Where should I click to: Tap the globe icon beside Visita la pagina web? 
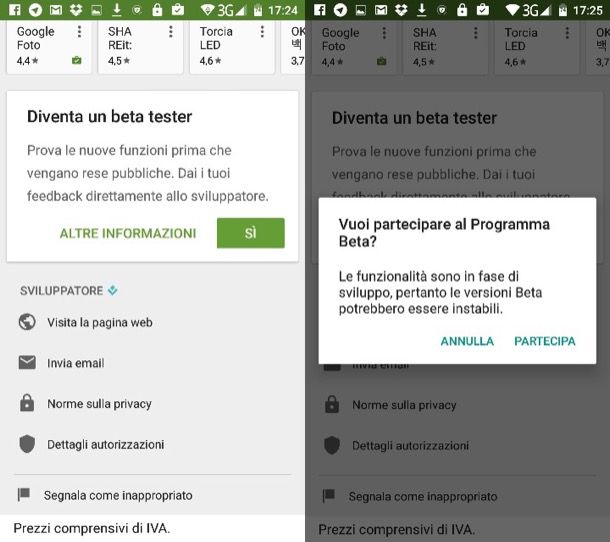click(x=27, y=322)
